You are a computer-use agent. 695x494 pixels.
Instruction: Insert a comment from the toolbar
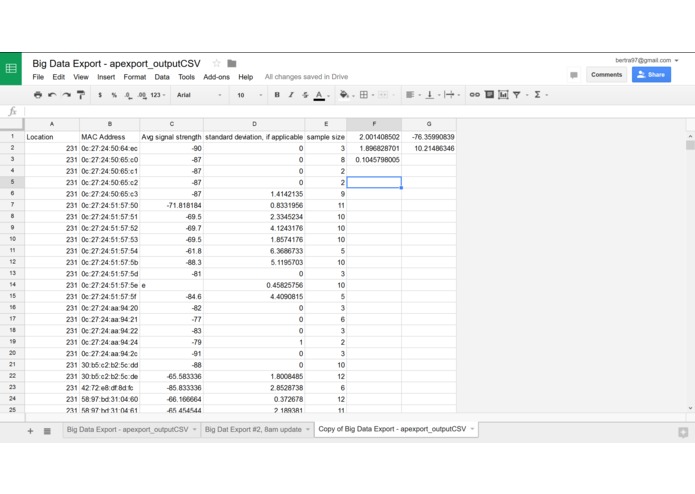coord(489,94)
